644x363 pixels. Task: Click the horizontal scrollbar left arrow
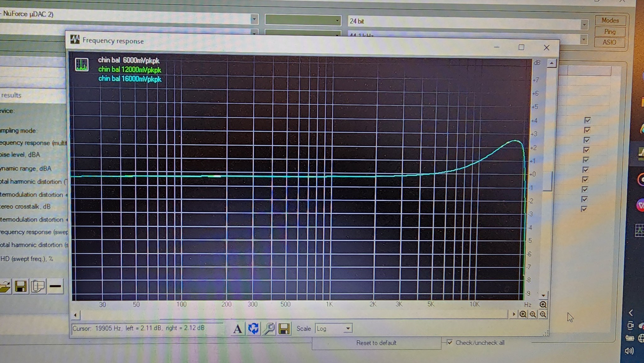coord(75,315)
